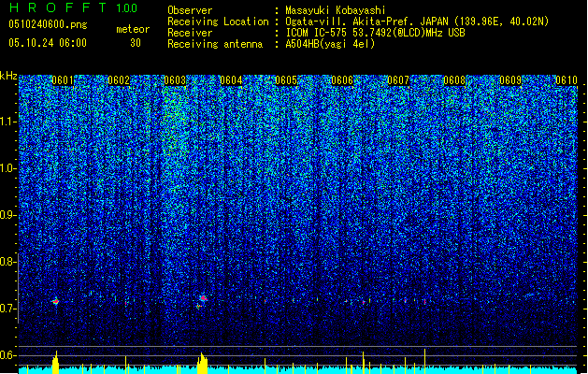Click the 0608 time marker

click(454, 80)
